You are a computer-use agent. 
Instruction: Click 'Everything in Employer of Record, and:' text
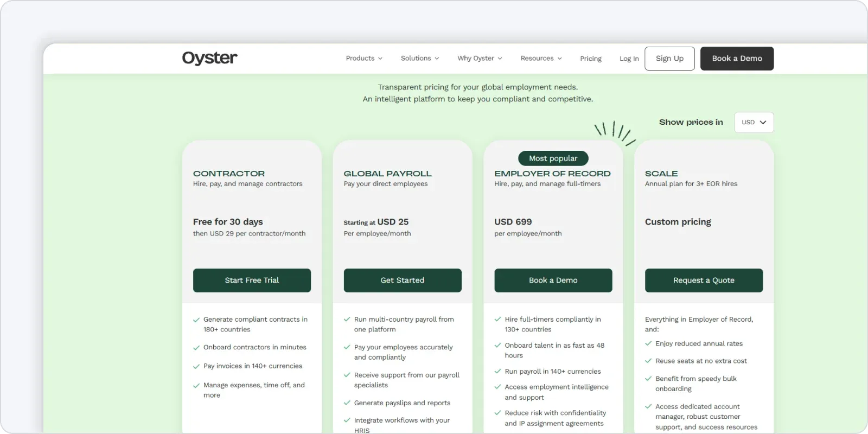click(x=699, y=324)
